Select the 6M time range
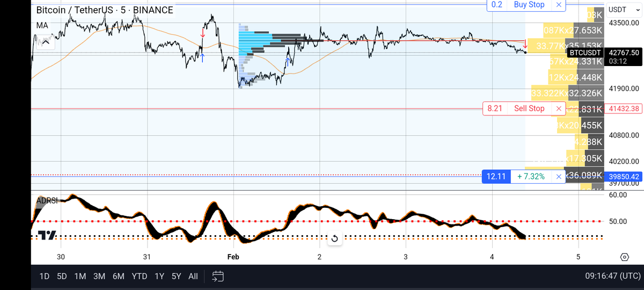Viewport: 644px width, 290px height. pyautogui.click(x=119, y=277)
